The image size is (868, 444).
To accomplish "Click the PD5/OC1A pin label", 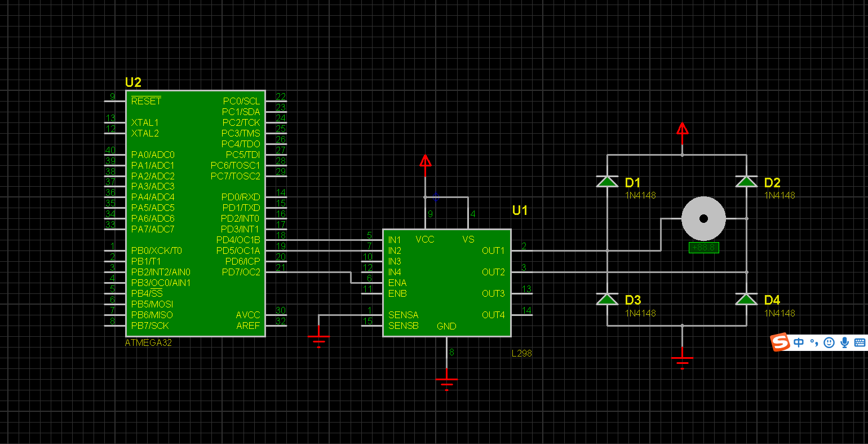I will [x=238, y=250].
